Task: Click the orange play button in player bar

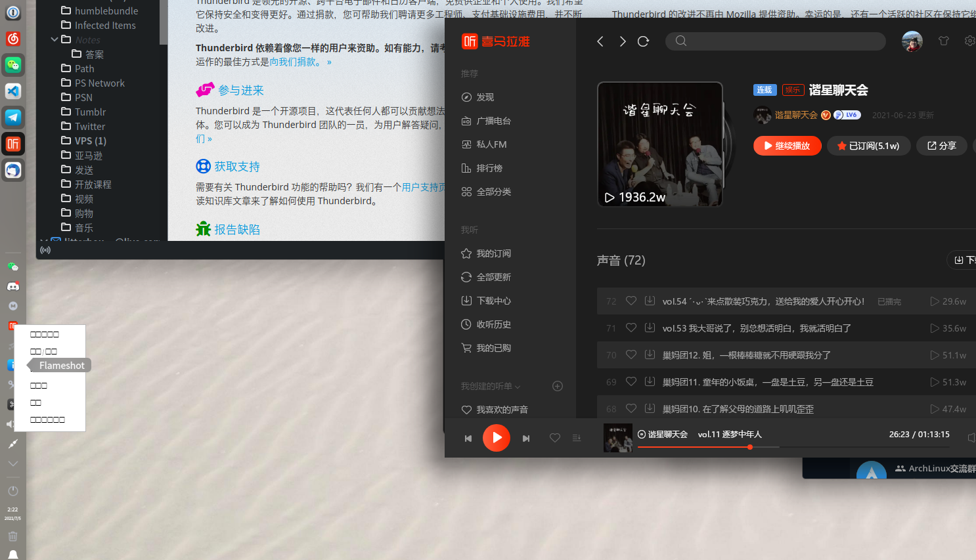Action: pyautogui.click(x=497, y=438)
